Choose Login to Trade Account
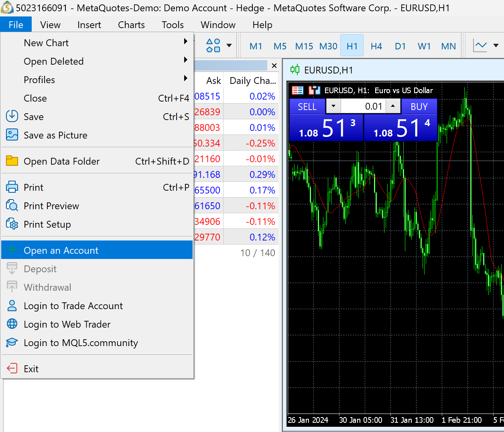The image size is (504, 432). coord(97,306)
